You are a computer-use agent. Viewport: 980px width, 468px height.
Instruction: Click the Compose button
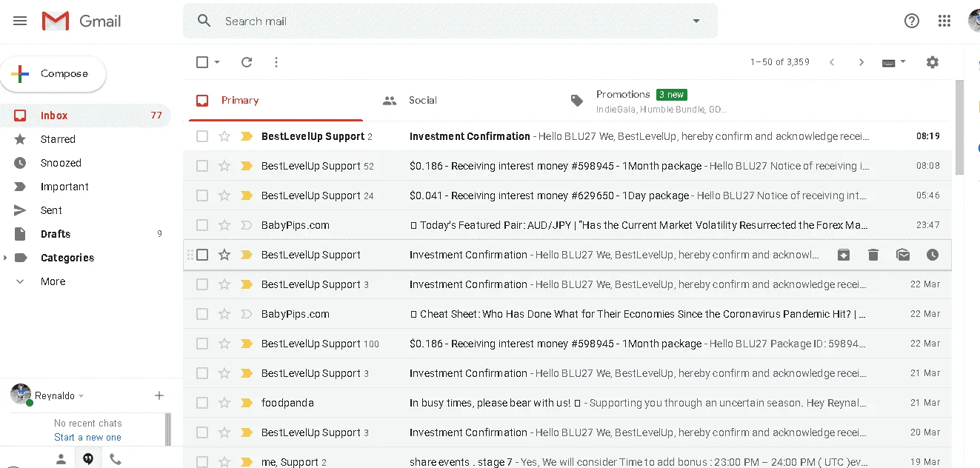click(x=53, y=74)
